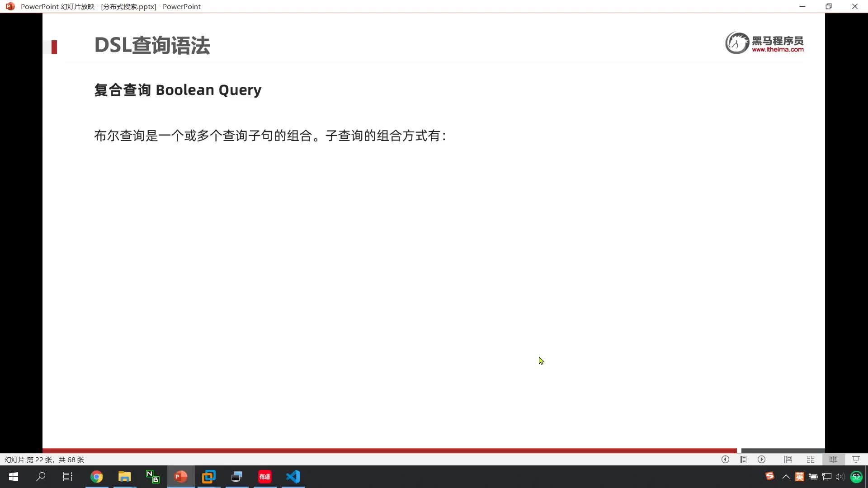Select Reading View icon

click(833, 459)
